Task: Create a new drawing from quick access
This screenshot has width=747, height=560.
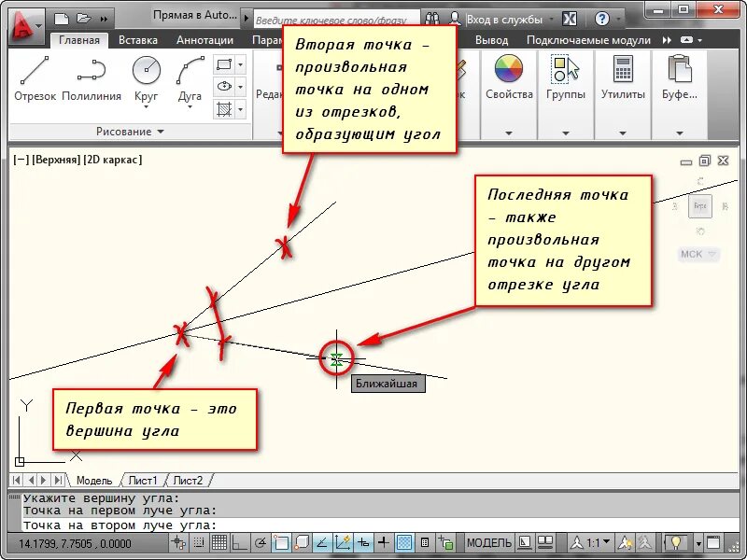Action: [62, 19]
